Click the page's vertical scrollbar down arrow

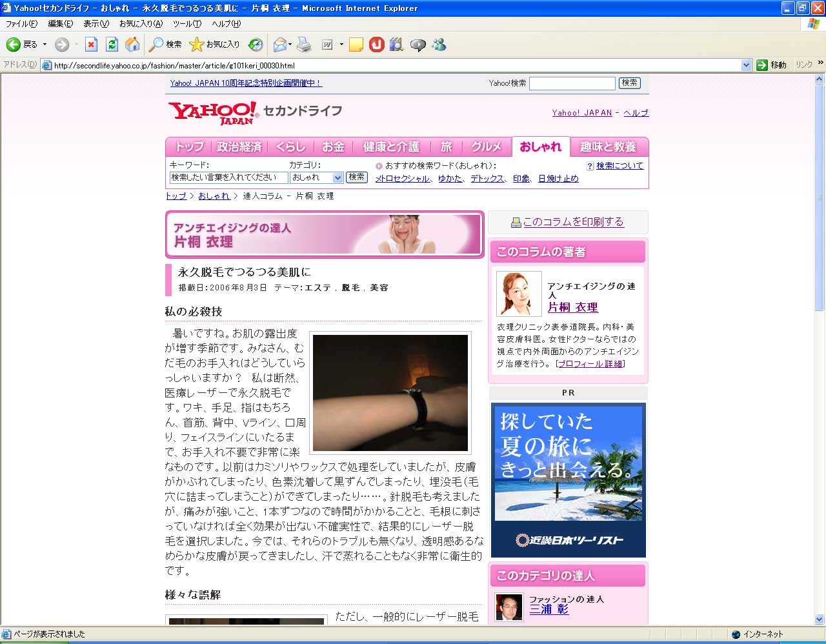click(x=820, y=619)
